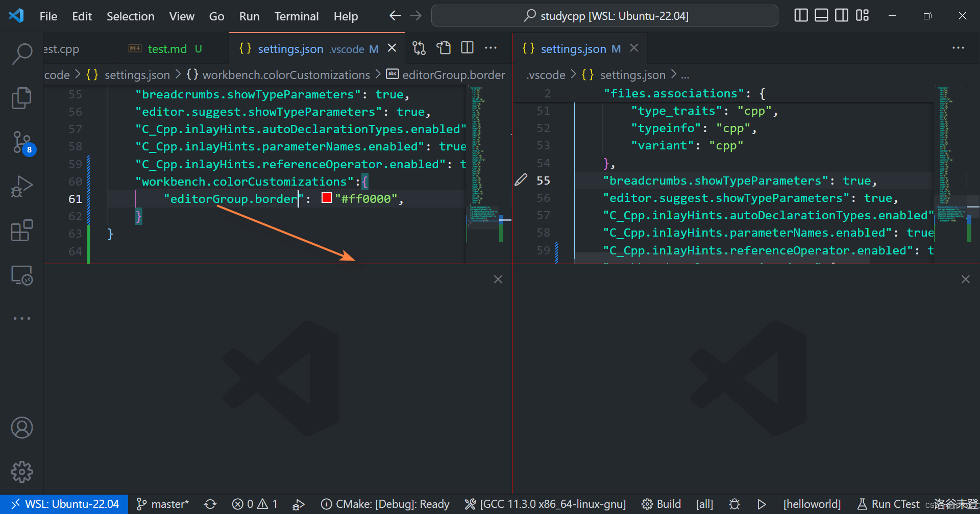Screen dimensions: 980x514
Task: Close the lower left empty editor group
Action: click(x=498, y=279)
